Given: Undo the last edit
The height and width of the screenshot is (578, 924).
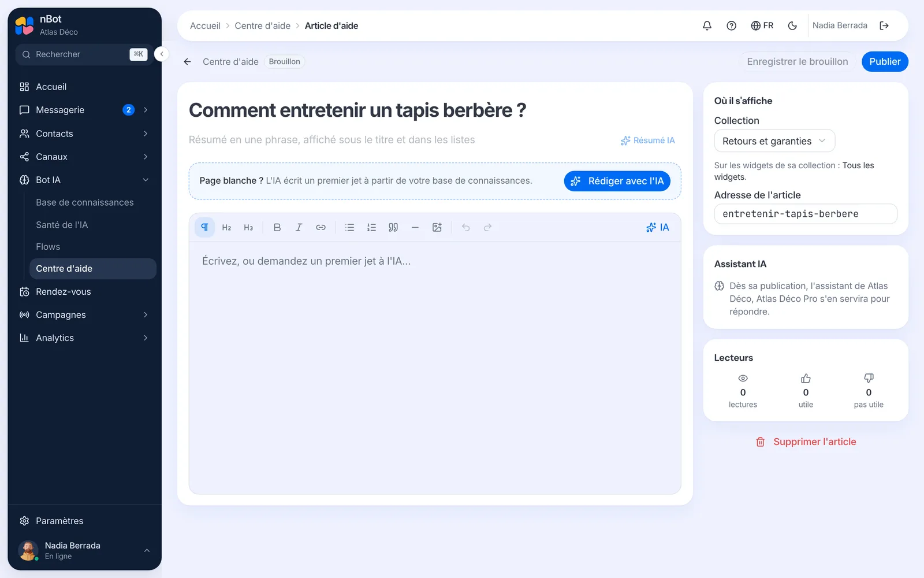Looking at the screenshot, I should coord(465,228).
